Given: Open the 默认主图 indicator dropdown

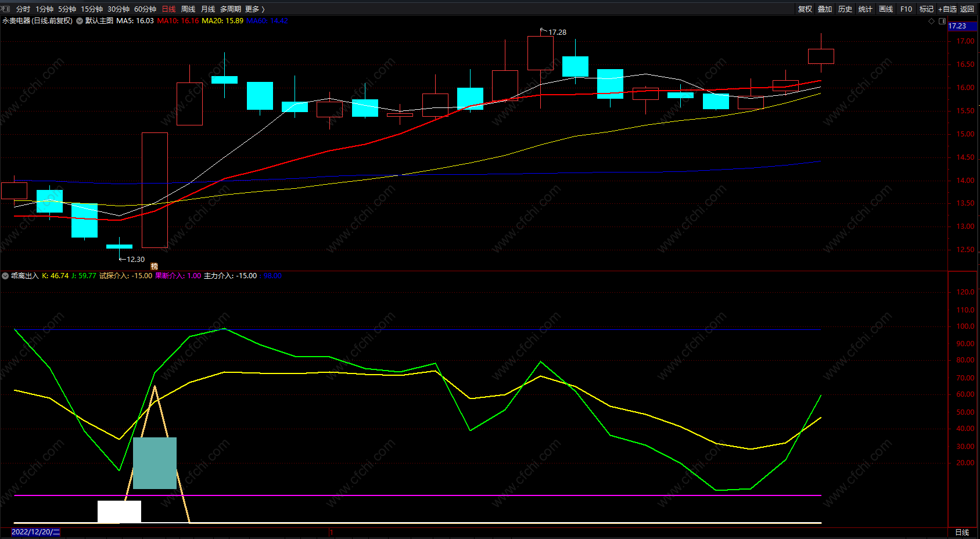Looking at the screenshot, I should pyautogui.click(x=80, y=21).
